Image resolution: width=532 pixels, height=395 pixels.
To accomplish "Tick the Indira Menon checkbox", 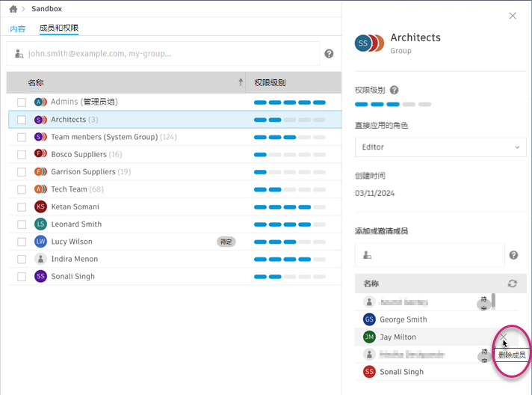I will click(22, 259).
